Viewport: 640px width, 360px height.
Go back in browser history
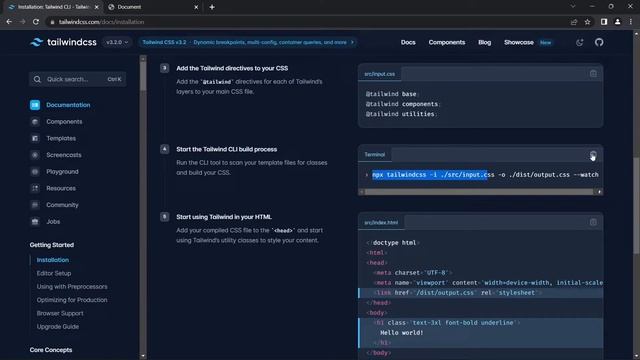click(x=9, y=22)
